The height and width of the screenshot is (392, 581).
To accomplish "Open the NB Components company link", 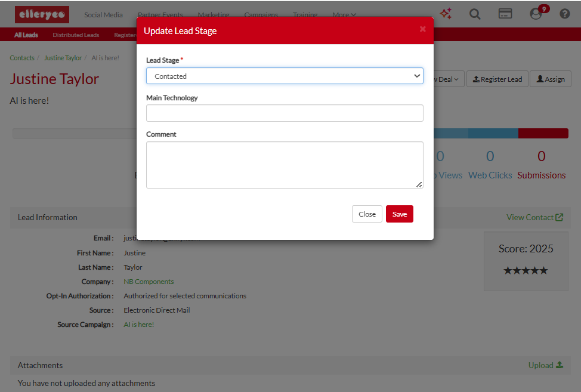I will click(149, 282).
